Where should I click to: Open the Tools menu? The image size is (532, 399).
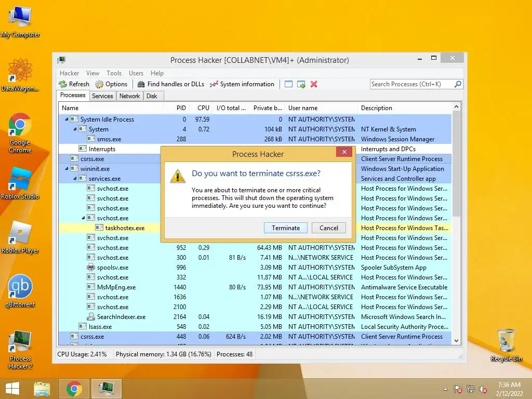pyautogui.click(x=114, y=73)
